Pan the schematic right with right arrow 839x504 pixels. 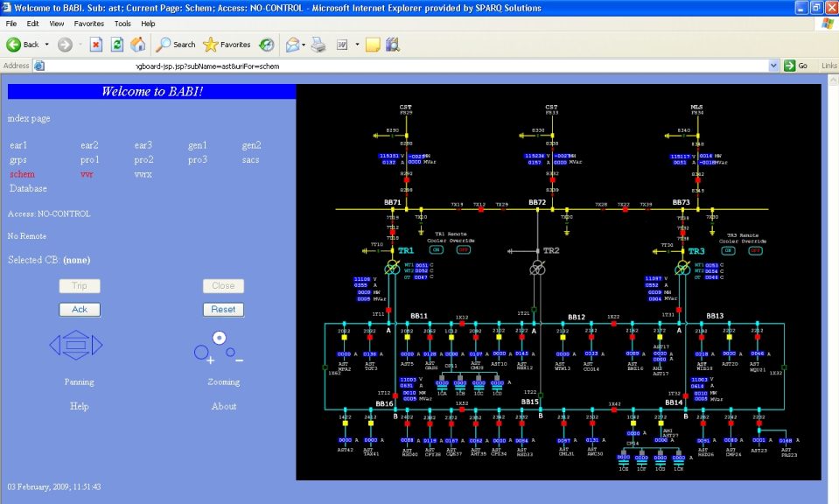[97, 345]
